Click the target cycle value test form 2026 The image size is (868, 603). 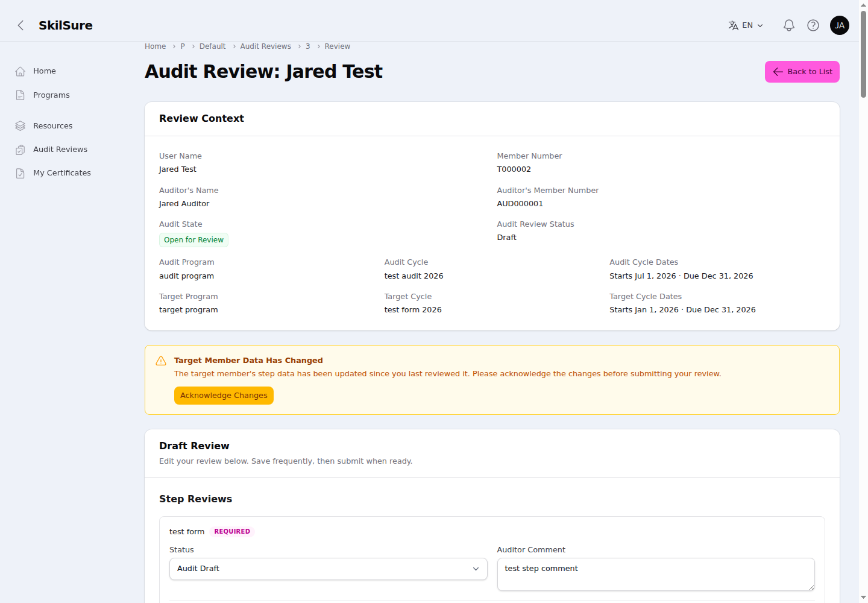tap(413, 310)
